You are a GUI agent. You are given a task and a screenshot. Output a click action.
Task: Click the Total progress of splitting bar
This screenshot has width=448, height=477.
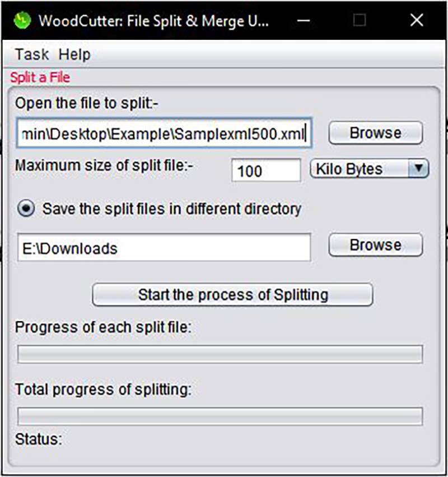[221, 416]
